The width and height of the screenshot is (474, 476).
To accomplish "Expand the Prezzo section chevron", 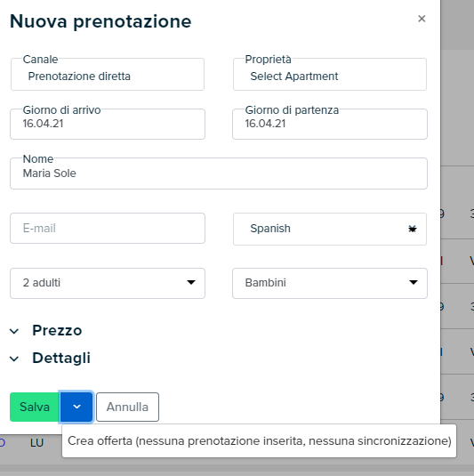I will coord(14,331).
